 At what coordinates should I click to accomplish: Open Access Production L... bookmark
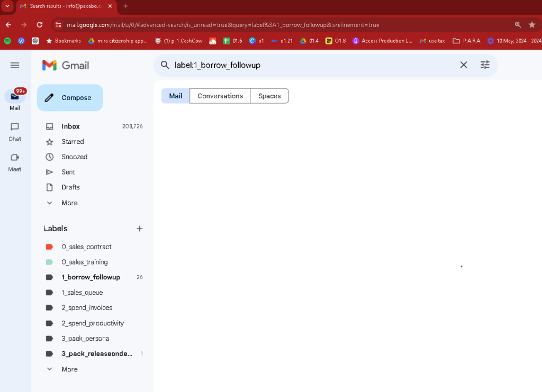pos(382,41)
